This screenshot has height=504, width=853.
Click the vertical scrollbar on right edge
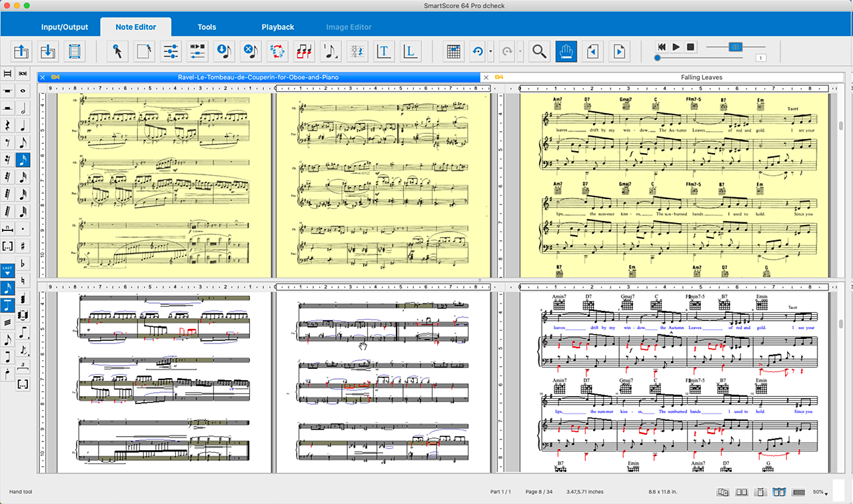840,126
